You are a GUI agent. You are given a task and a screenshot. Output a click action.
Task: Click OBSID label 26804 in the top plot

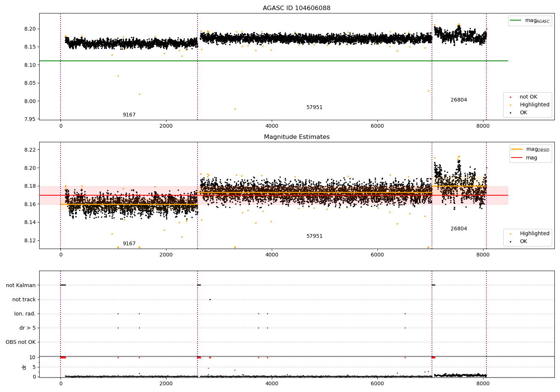459,100
